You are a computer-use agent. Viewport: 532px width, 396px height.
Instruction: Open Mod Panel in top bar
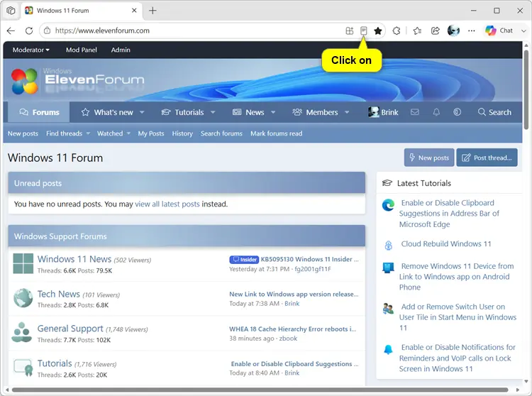coord(82,50)
